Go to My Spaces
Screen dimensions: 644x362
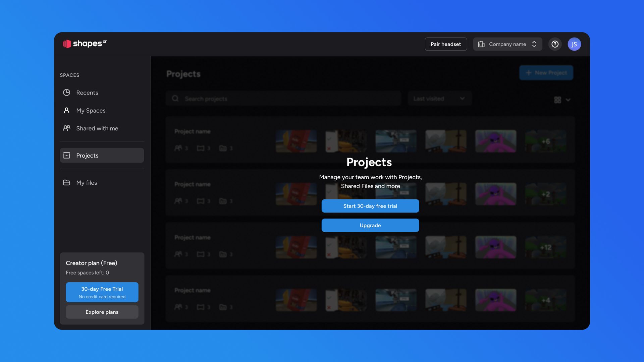click(102, 110)
